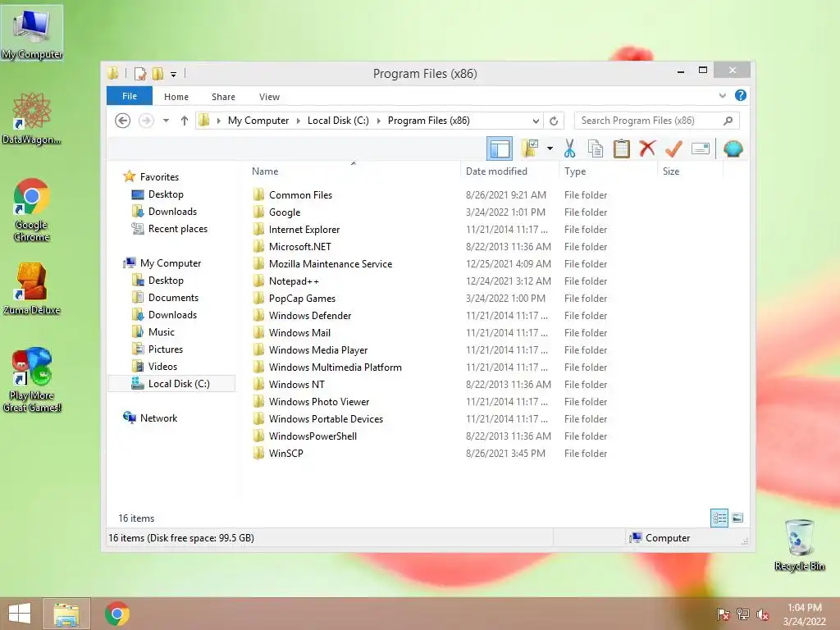This screenshot has width=840, height=630.
Task: Select the Zuma Deluxe desktop shortcut
Action: (32, 290)
